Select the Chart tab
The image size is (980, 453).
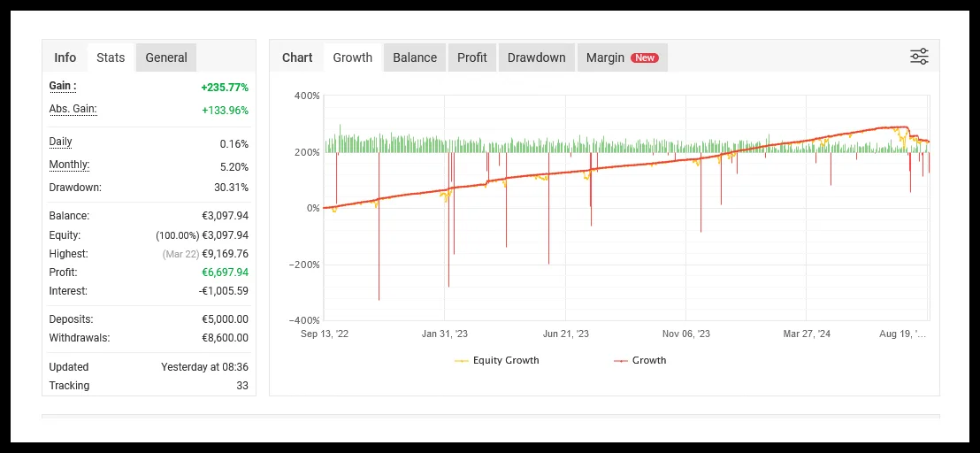297,58
